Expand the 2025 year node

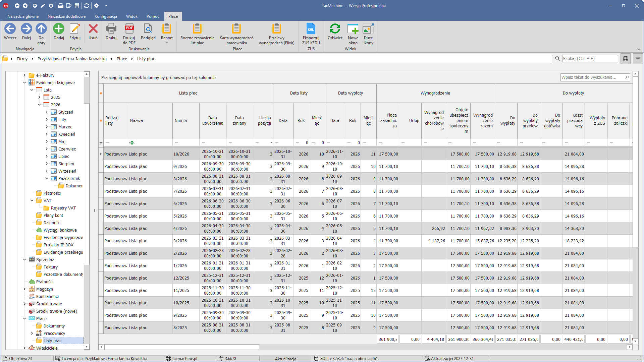tap(39, 97)
